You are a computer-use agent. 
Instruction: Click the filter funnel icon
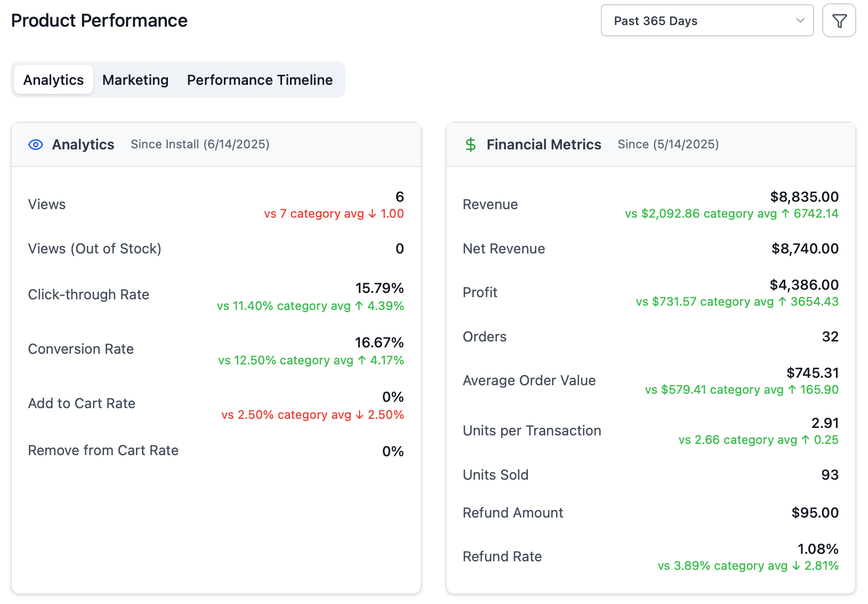tap(839, 20)
